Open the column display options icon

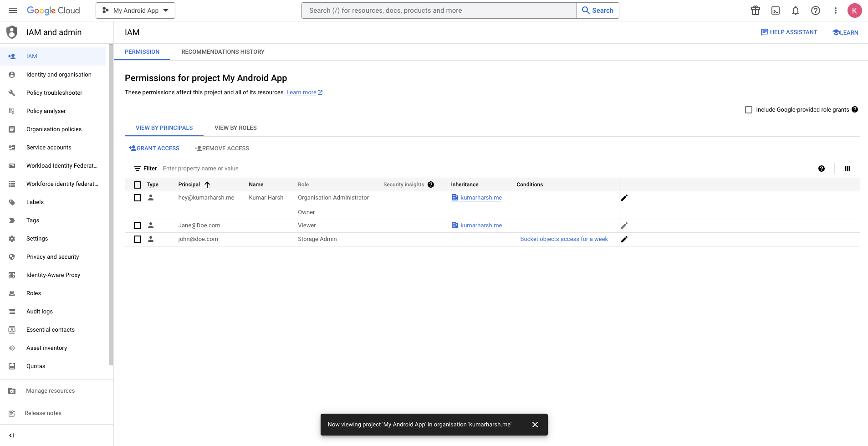[848, 168]
